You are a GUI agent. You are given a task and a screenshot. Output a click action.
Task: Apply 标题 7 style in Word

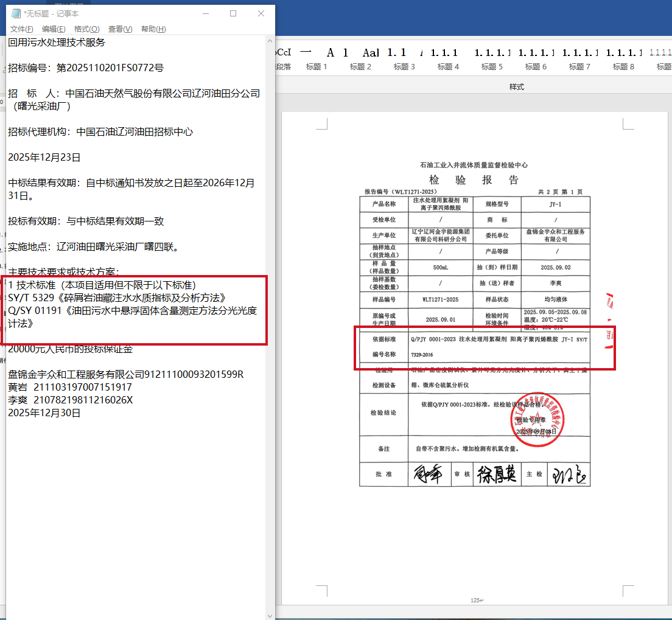(579, 59)
